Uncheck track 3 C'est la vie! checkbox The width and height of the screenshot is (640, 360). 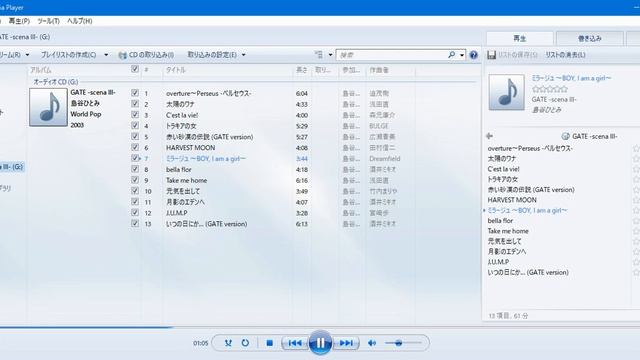tap(135, 115)
